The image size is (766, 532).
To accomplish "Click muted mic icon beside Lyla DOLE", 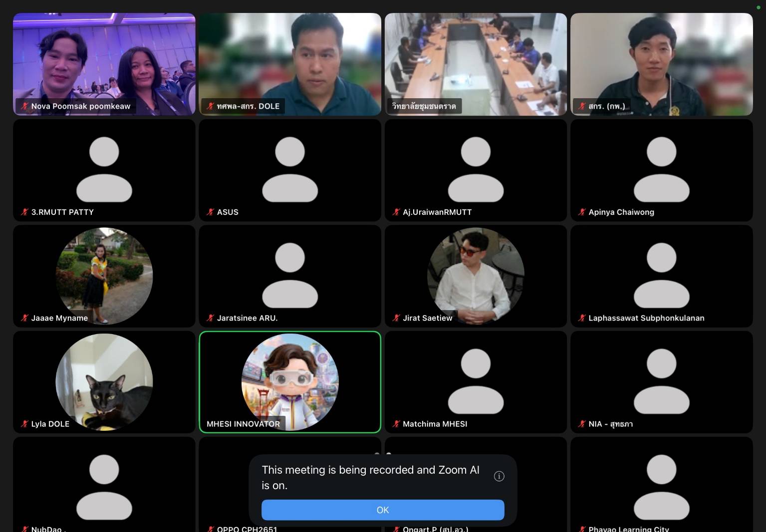I will pos(24,424).
